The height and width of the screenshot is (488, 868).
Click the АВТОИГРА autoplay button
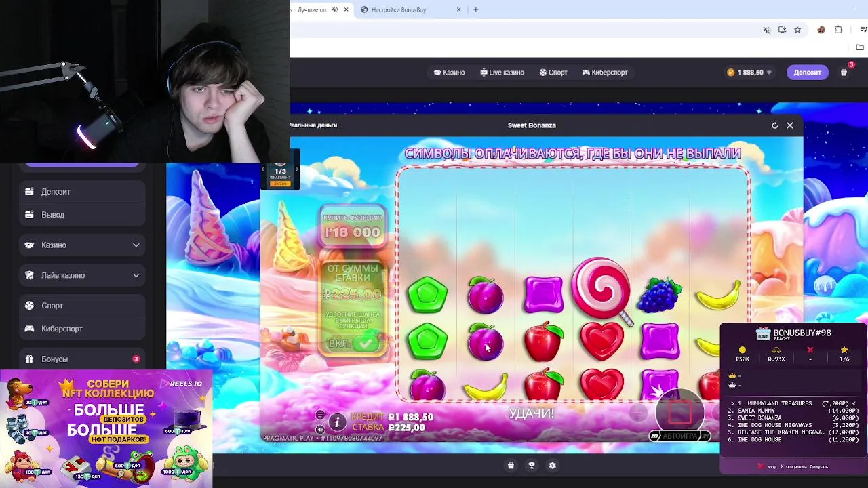pos(679,436)
